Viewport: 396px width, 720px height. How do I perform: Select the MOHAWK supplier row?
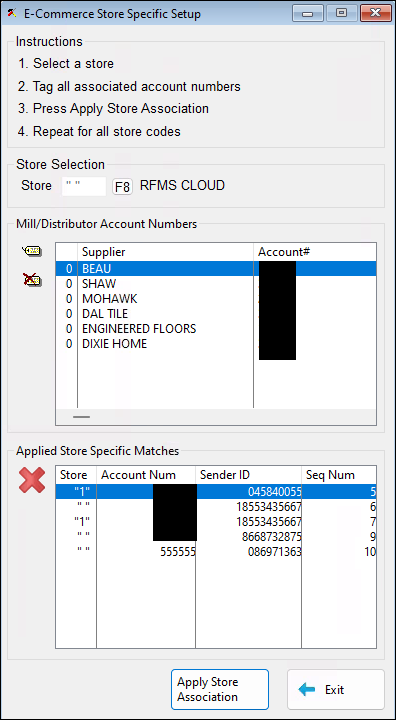click(216, 299)
